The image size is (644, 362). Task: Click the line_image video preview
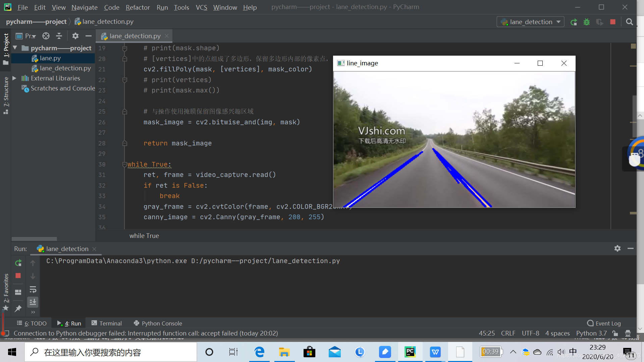[x=454, y=139]
